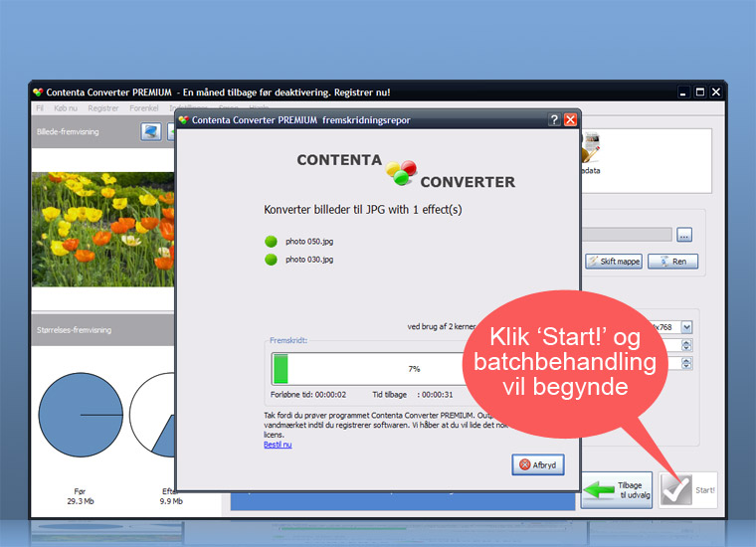The image size is (756, 547).
Task: Click the 7% conversion progress bar
Action: pos(369,369)
